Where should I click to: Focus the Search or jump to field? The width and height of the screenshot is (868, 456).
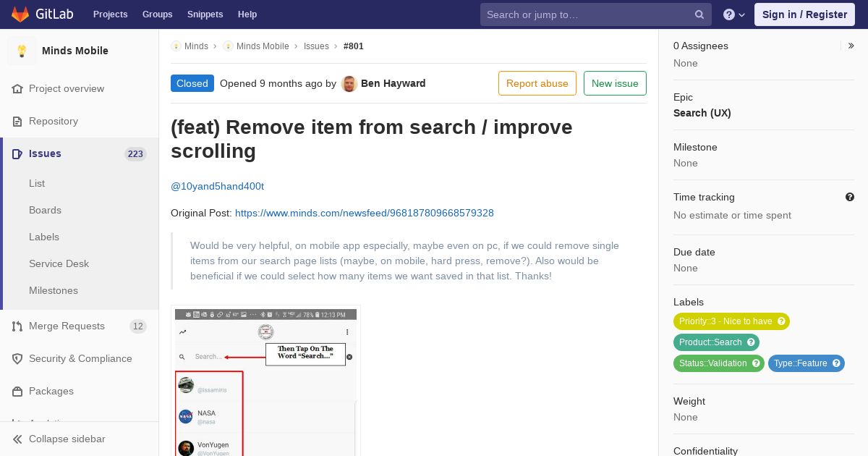(x=596, y=14)
